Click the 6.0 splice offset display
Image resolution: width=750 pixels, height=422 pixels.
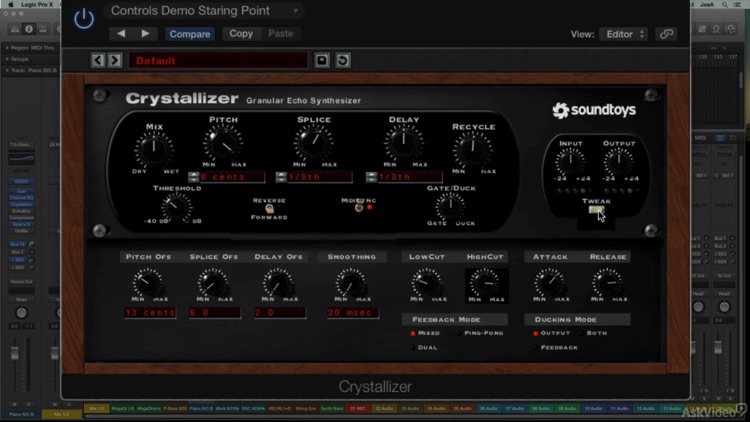[x=215, y=313]
